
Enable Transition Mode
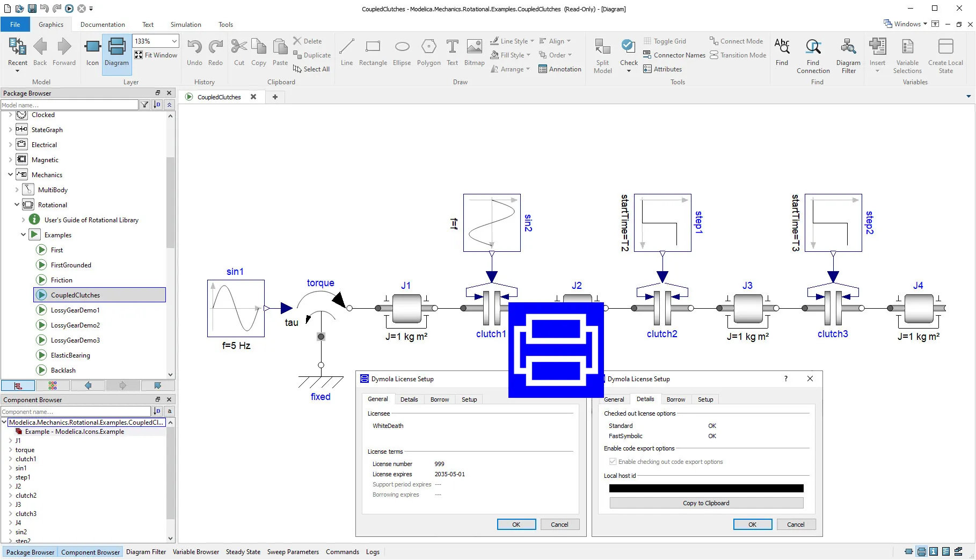click(738, 55)
